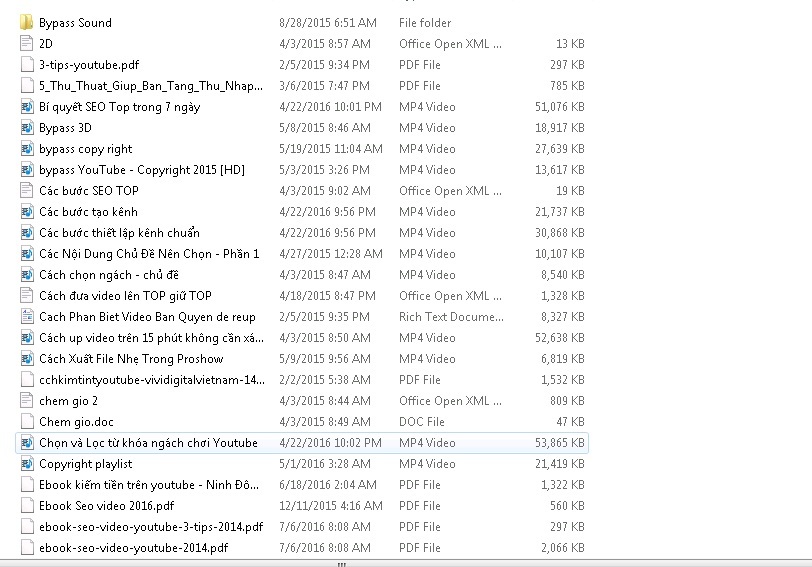Click icon of Các bước thiết lập kênh chuẩn

point(26,232)
